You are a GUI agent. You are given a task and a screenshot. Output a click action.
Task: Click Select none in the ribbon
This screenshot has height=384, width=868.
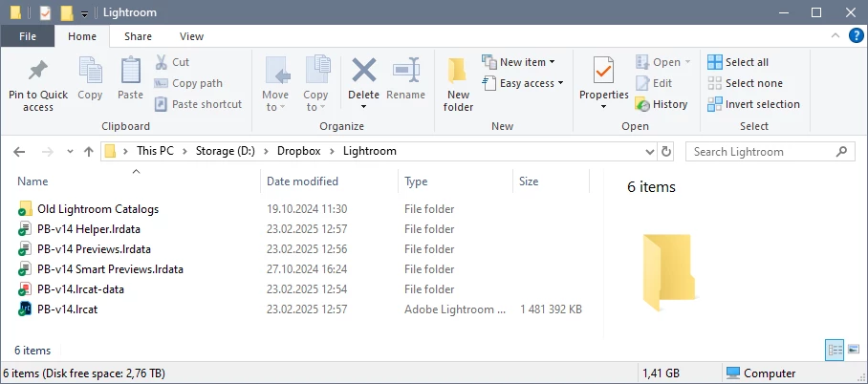click(745, 83)
